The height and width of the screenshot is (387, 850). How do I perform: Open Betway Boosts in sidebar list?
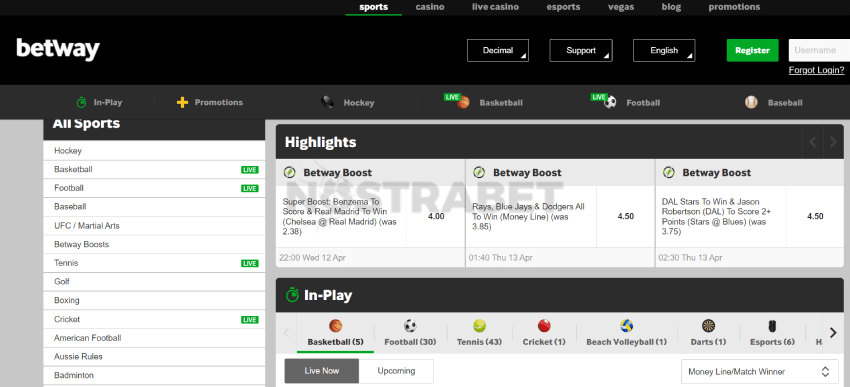tap(154, 244)
